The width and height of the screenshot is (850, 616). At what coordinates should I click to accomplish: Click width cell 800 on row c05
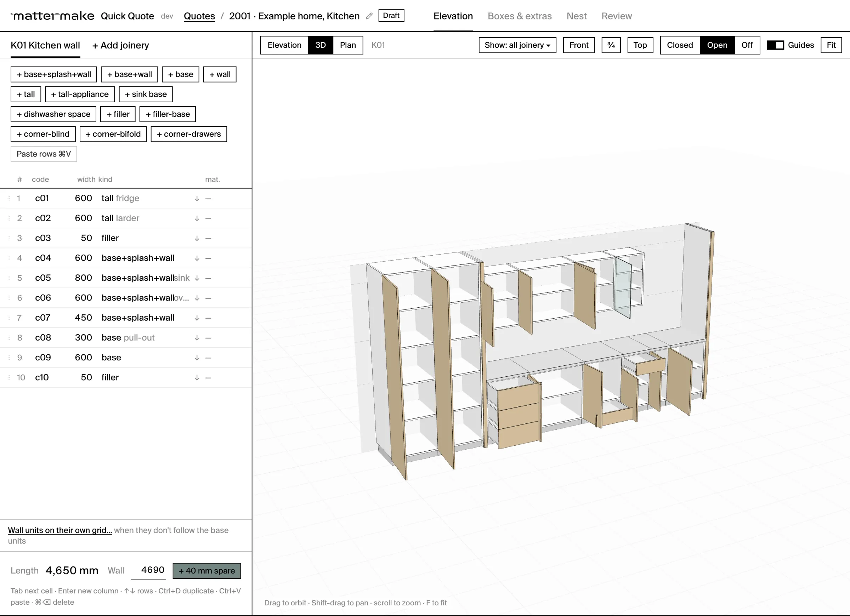click(x=83, y=278)
